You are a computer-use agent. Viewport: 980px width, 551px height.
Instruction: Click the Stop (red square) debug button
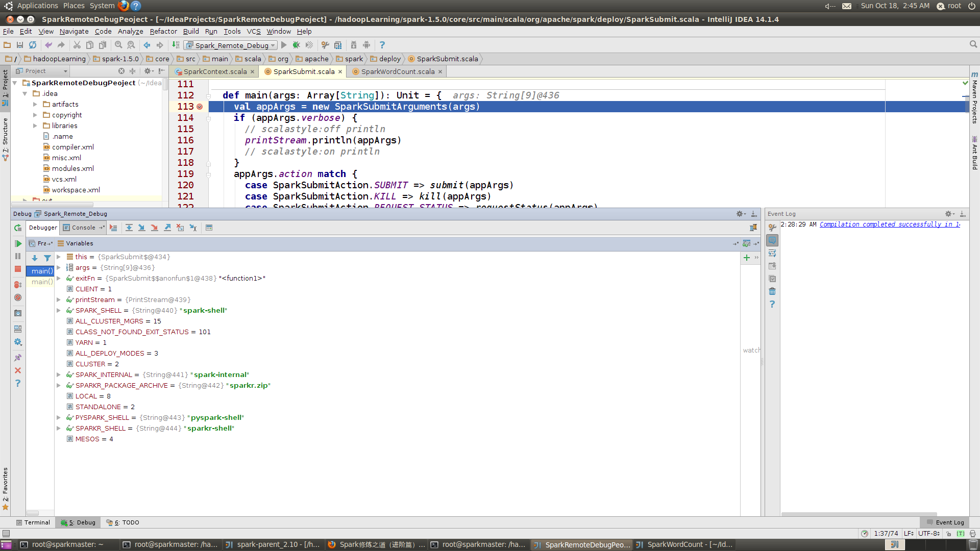pos(17,270)
